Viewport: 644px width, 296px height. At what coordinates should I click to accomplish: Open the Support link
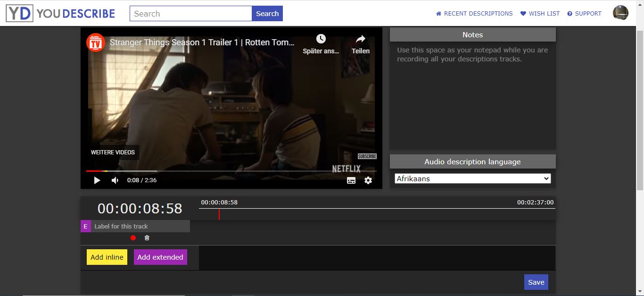[x=584, y=14]
